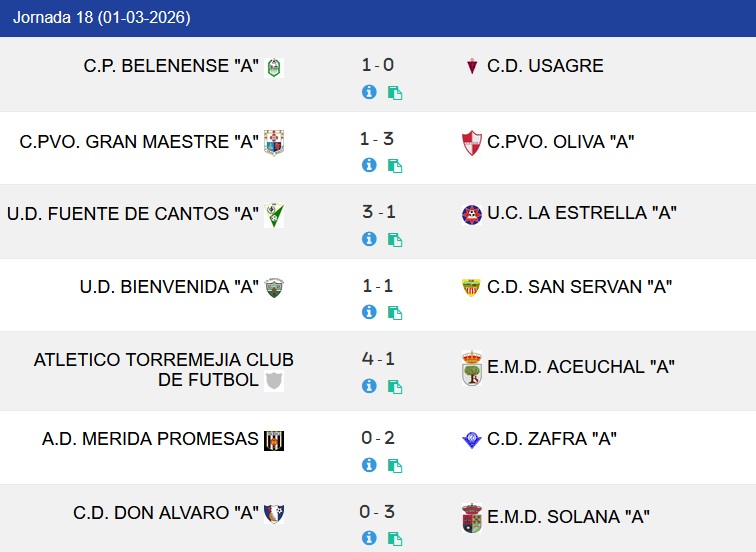The height and width of the screenshot is (552, 756).
Task: Open match report icon for Fuente de Cantos game
Action: (395, 240)
